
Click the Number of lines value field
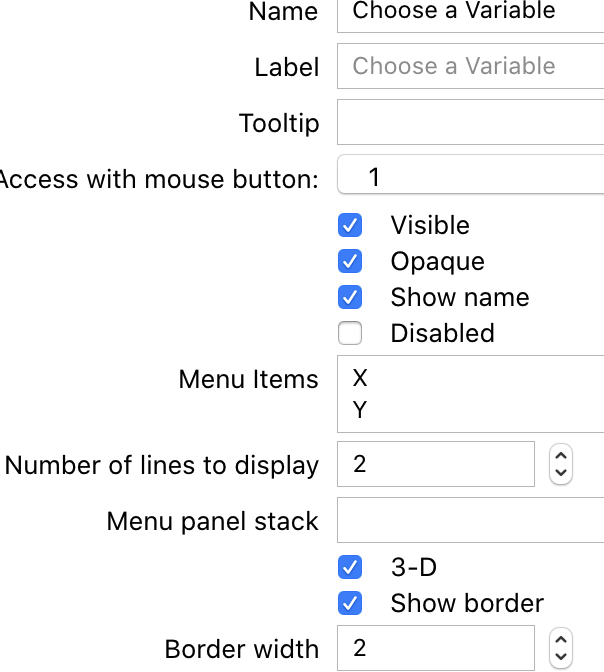tap(436, 464)
